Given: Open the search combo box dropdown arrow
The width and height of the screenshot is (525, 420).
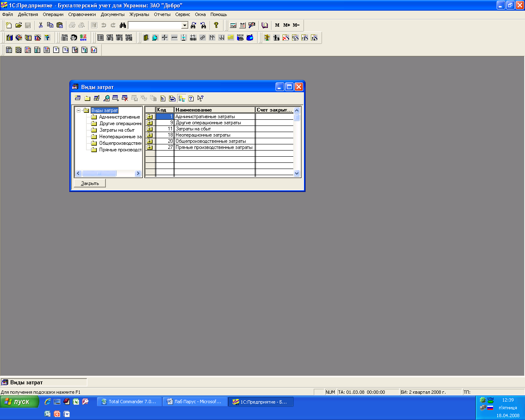Looking at the screenshot, I should coord(185,25).
